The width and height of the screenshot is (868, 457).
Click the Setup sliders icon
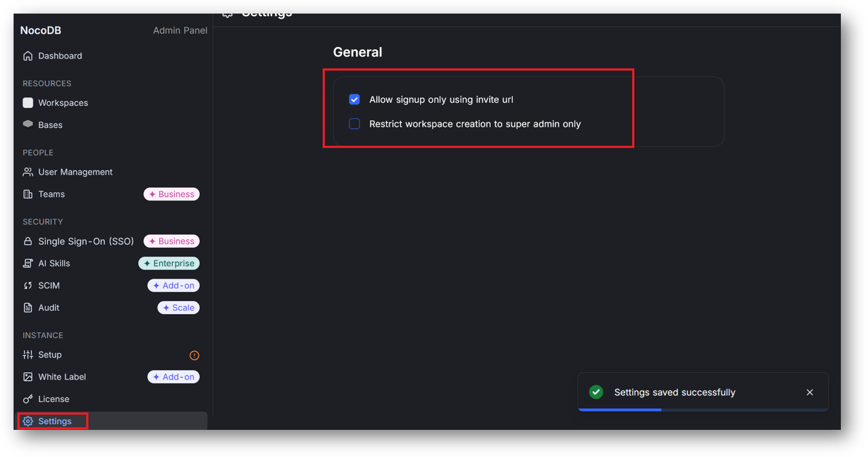tap(28, 355)
